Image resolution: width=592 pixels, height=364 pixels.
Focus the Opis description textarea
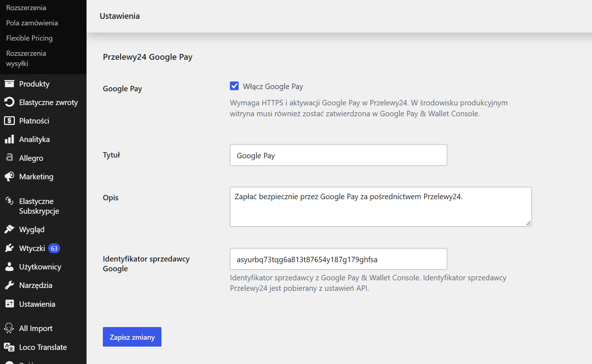(x=381, y=207)
